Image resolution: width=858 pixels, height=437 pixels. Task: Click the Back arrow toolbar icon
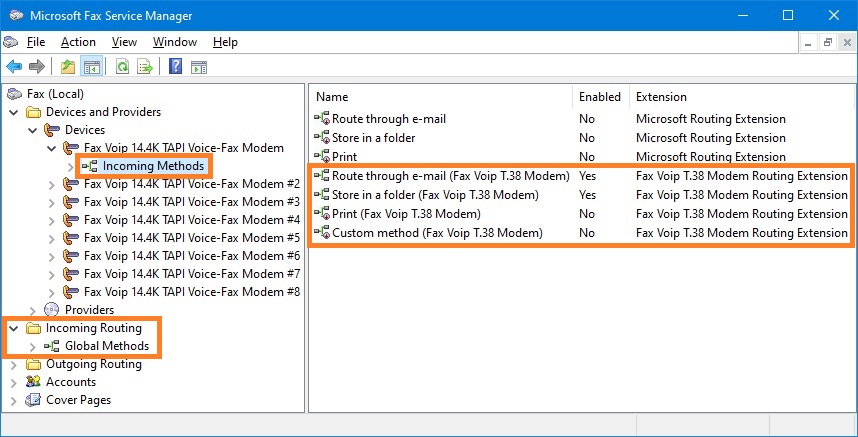click(x=14, y=67)
